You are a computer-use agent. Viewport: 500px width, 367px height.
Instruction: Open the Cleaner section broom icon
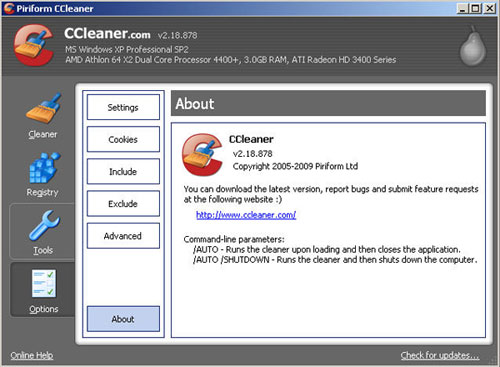(x=44, y=109)
